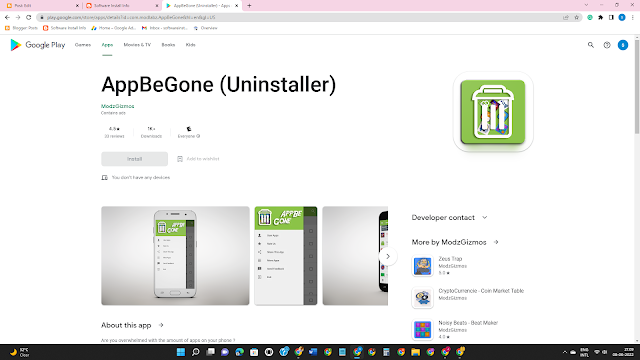The width and height of the screenshot is (640, 360).
Task: Open a new browser tab
Action: [249, 6]
